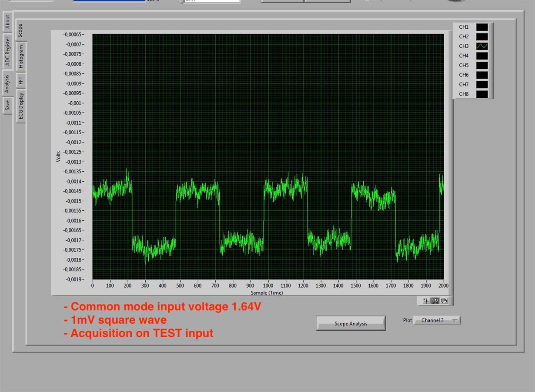Click the -0,00065 Y-axis maximum value
Screen dimensions: 535x392
tap(72, 34)
